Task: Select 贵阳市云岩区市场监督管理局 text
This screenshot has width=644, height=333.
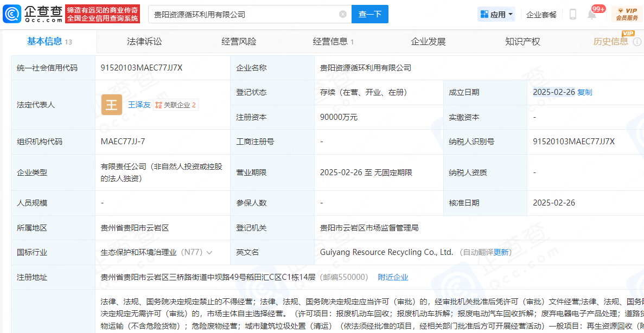Action: [369, 227]
